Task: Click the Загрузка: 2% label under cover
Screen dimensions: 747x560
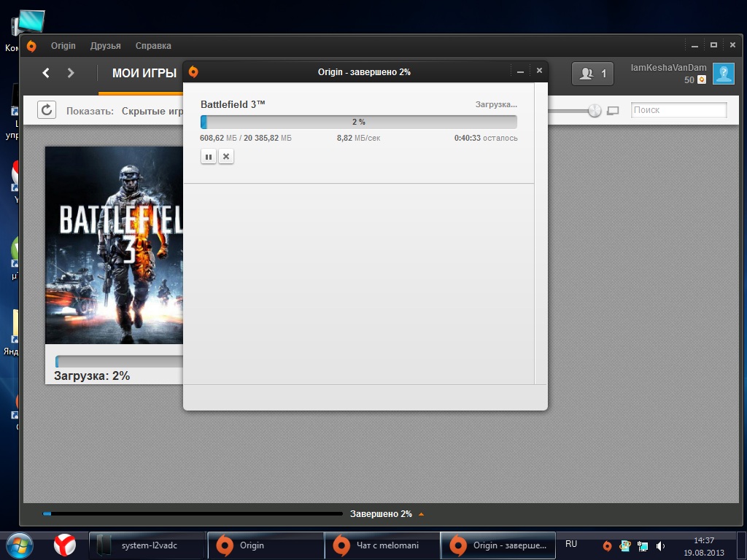Action: [x=92, y=376]
